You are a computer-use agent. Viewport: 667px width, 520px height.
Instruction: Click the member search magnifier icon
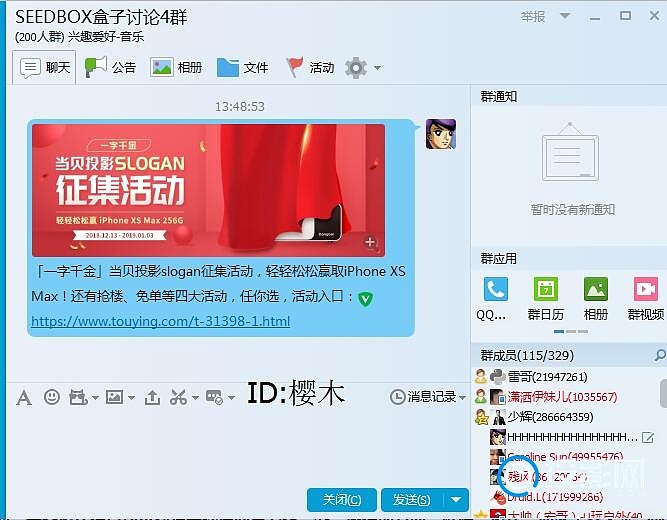click(x=660, y=355)
